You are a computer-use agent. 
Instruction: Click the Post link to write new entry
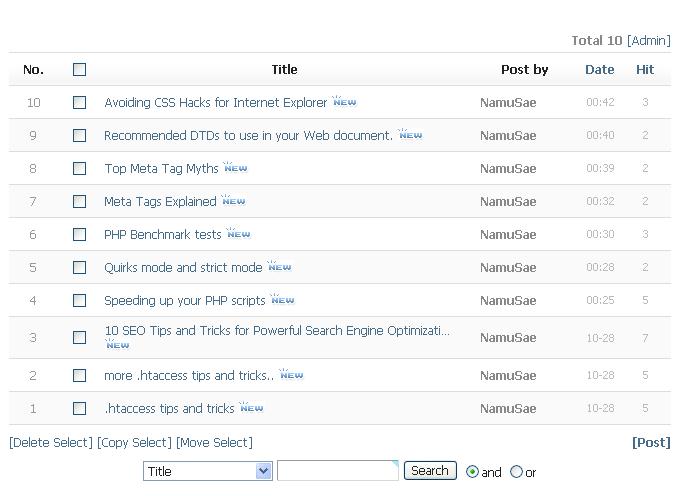(x=651, y=442)
